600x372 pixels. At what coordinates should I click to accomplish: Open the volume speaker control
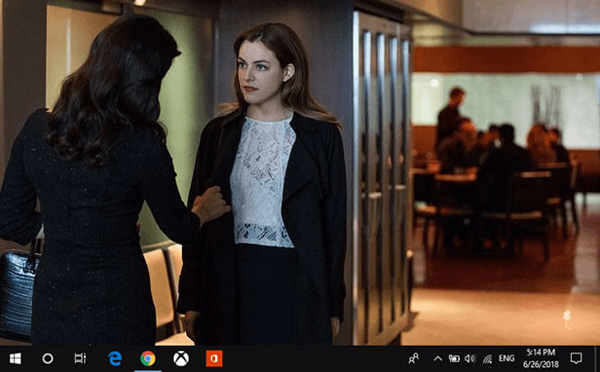(470, 359)
